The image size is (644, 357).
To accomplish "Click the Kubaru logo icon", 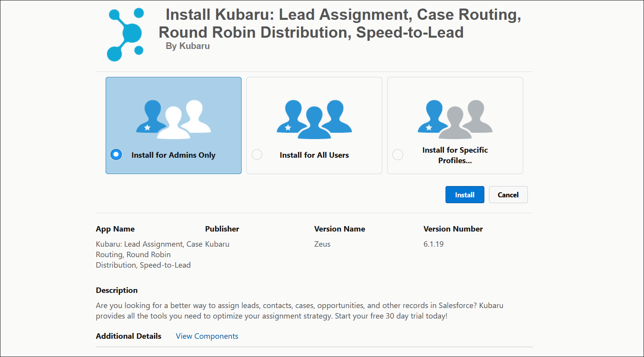I will 125,34.
